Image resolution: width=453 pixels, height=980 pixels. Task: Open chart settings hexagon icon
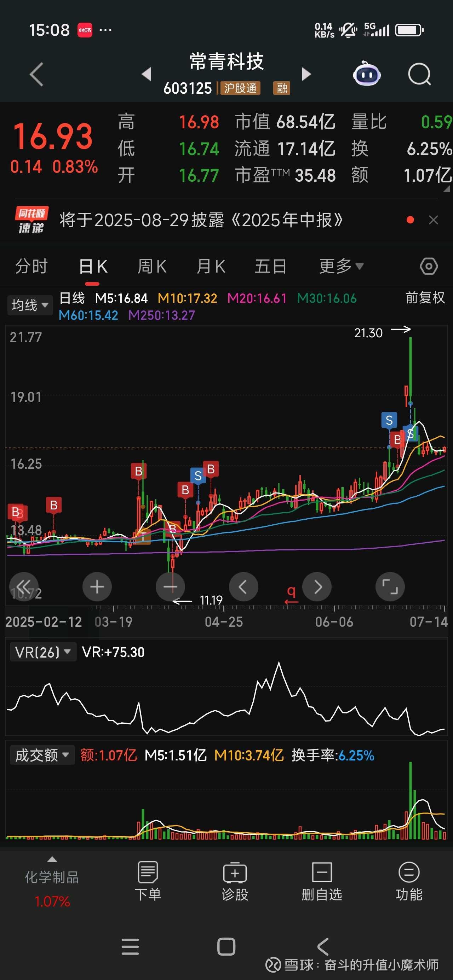click(x=429, y=266)
